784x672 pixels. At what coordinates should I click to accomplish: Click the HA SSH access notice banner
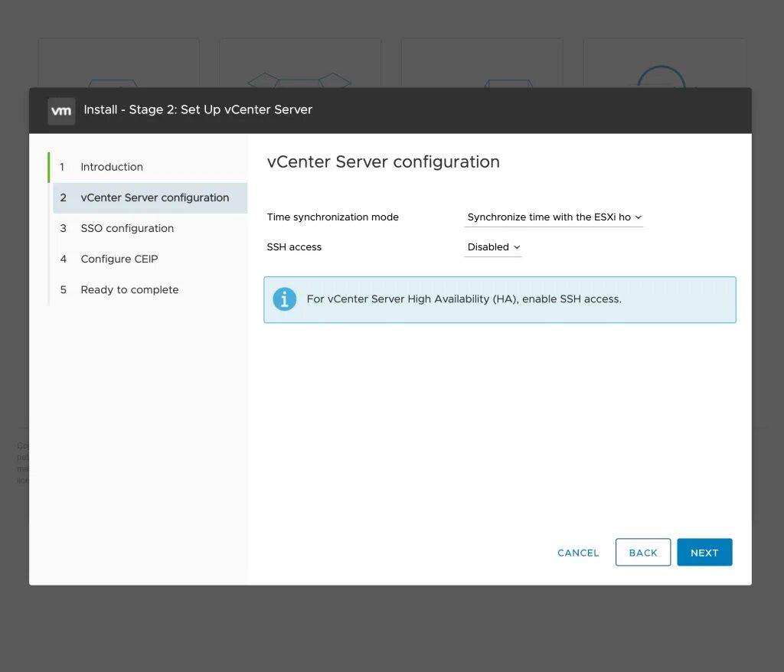point(500,298)
